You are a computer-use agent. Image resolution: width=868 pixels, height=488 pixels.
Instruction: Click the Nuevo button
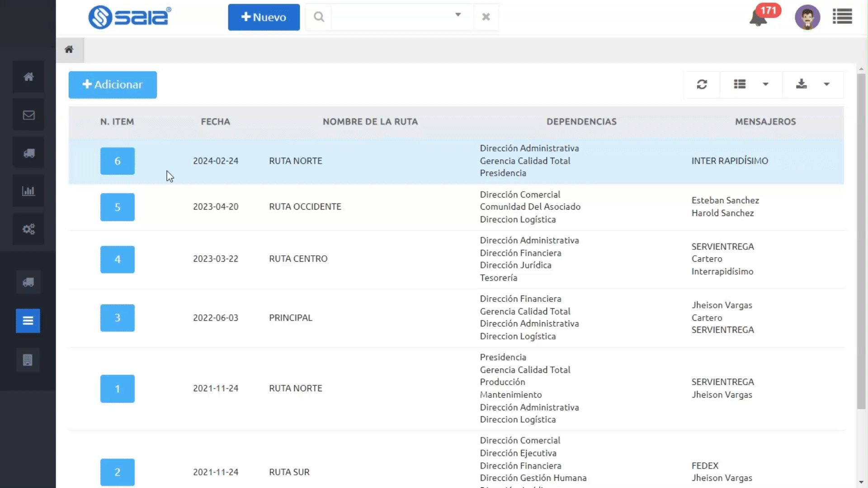(264, 17)
